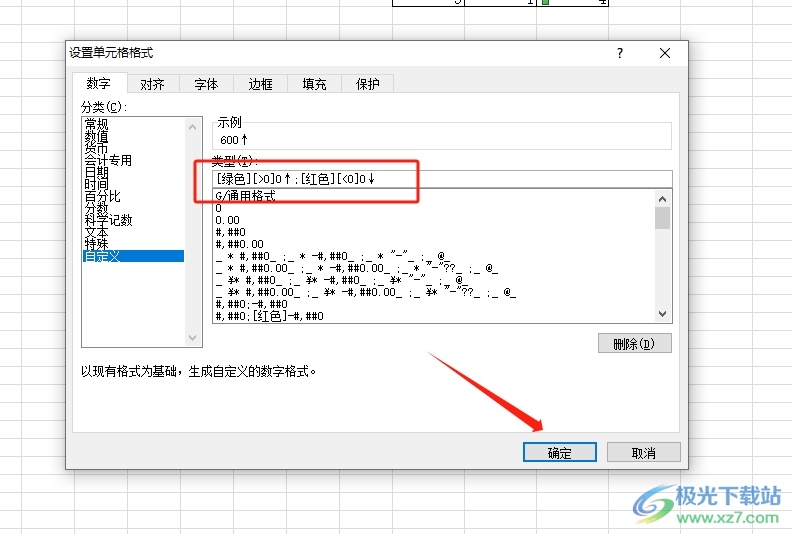
Task: Select the 自定义 category
Action: click(102, 256)
